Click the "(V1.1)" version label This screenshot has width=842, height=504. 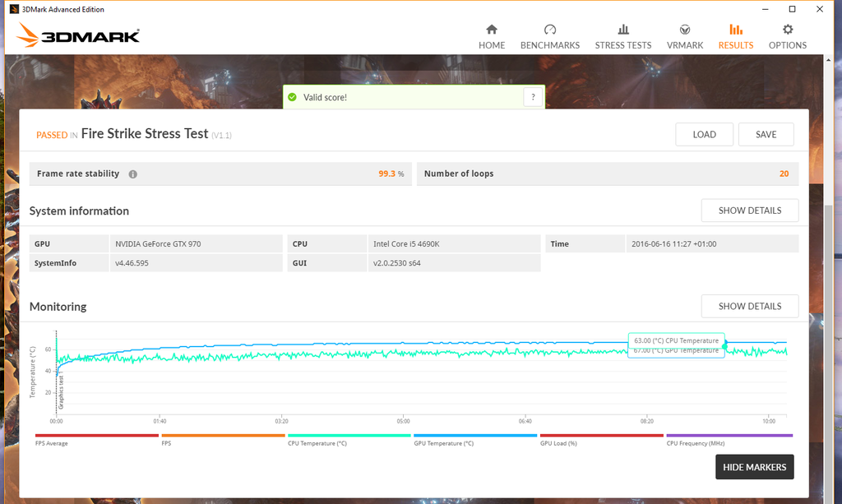tap(221, 136)
